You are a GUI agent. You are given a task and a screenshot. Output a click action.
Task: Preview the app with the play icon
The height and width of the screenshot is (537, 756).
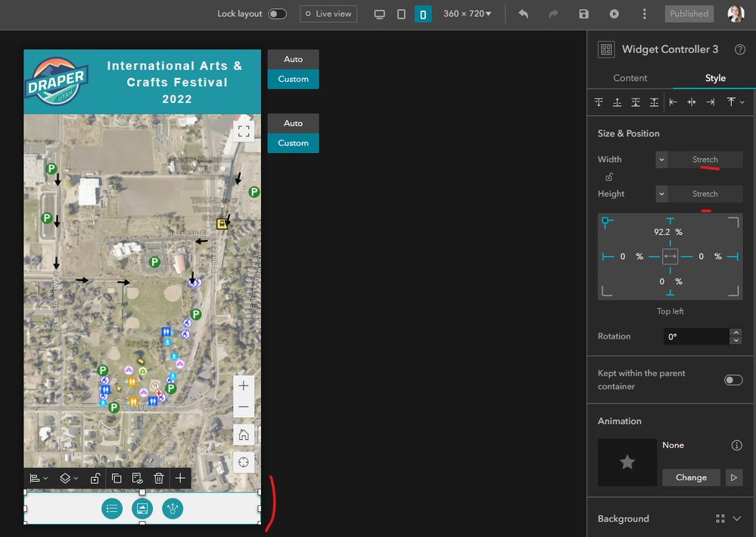614,14
